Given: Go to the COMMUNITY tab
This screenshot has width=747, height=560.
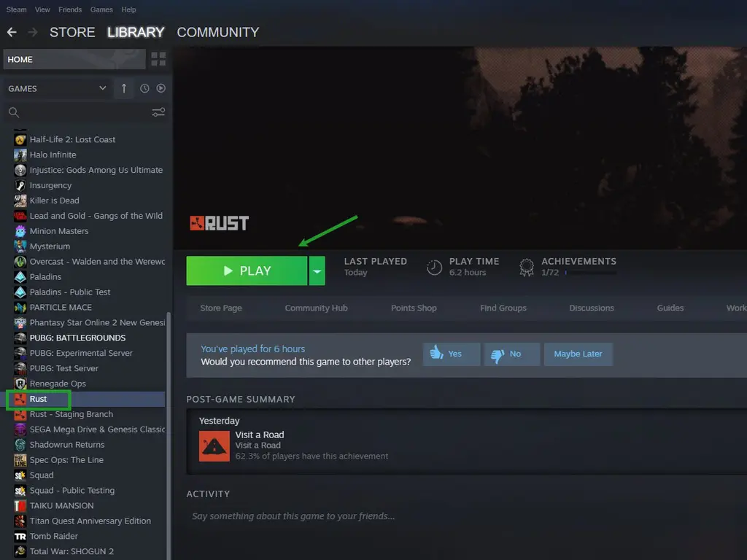Looking at the screenshot, I should [x=218, y=32].
